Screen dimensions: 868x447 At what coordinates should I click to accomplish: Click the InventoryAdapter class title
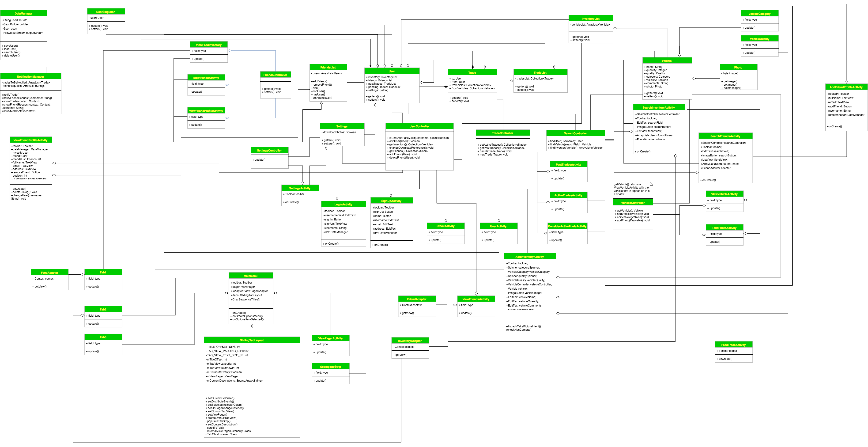click(410, 341)
